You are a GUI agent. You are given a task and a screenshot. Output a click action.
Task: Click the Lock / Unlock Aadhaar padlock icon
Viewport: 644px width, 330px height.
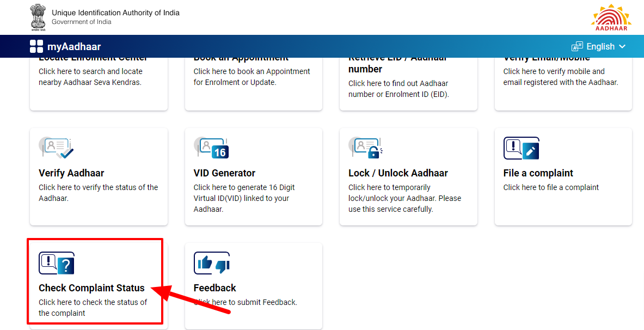[x=365, y=148]
